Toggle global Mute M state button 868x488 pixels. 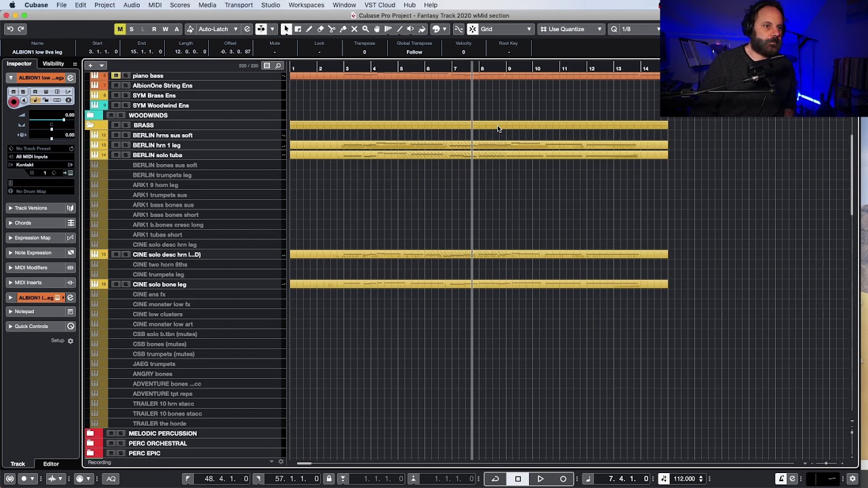pos(120,28)
